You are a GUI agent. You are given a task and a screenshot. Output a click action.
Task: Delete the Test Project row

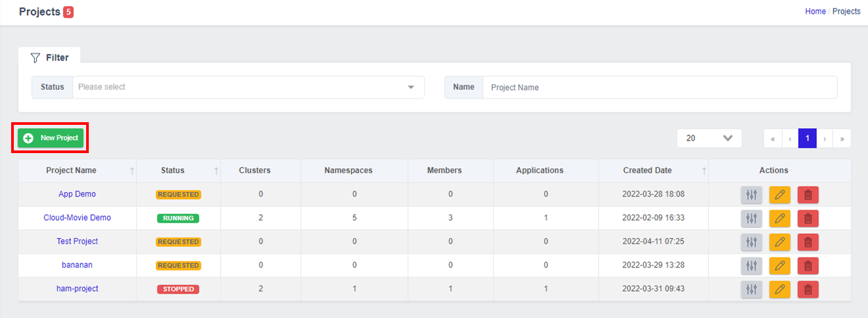point(808,242)
